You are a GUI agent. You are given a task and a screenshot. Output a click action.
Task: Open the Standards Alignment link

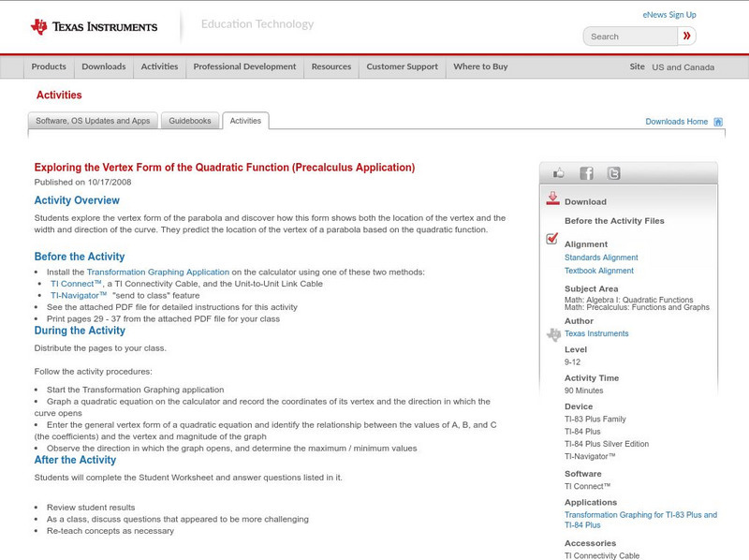(x=601, y=258)
